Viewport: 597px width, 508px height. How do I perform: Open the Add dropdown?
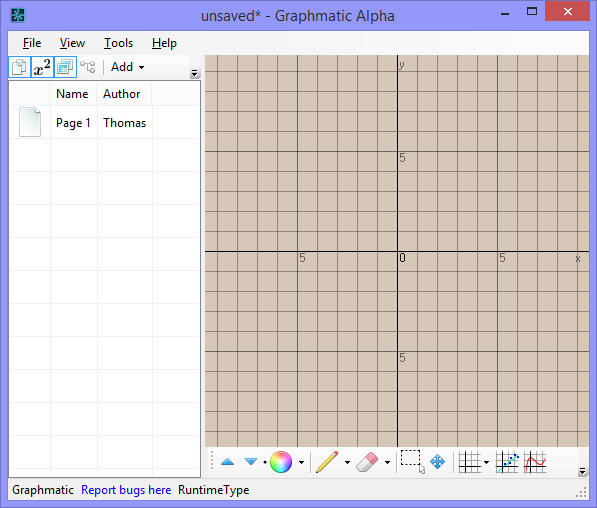click(x=128, y=67)
